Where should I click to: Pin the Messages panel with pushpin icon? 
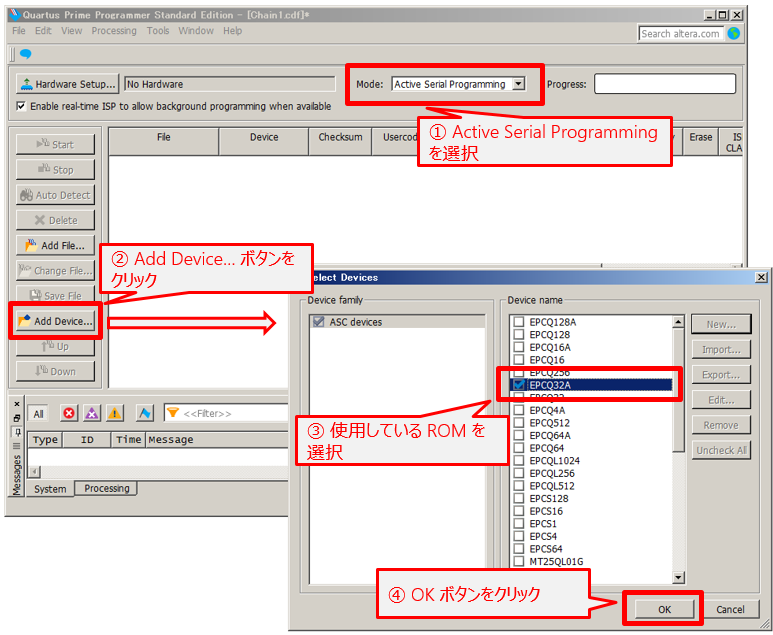coord(16,433)
